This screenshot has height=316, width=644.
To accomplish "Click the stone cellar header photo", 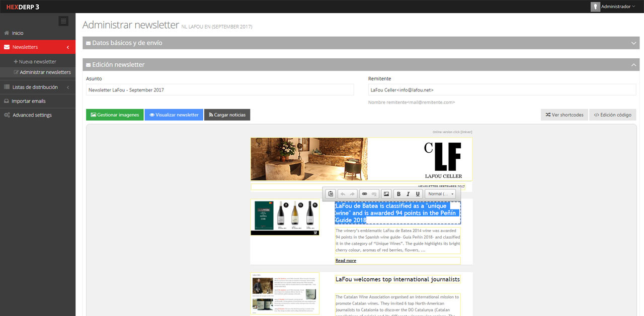I will tap(309, 159).
